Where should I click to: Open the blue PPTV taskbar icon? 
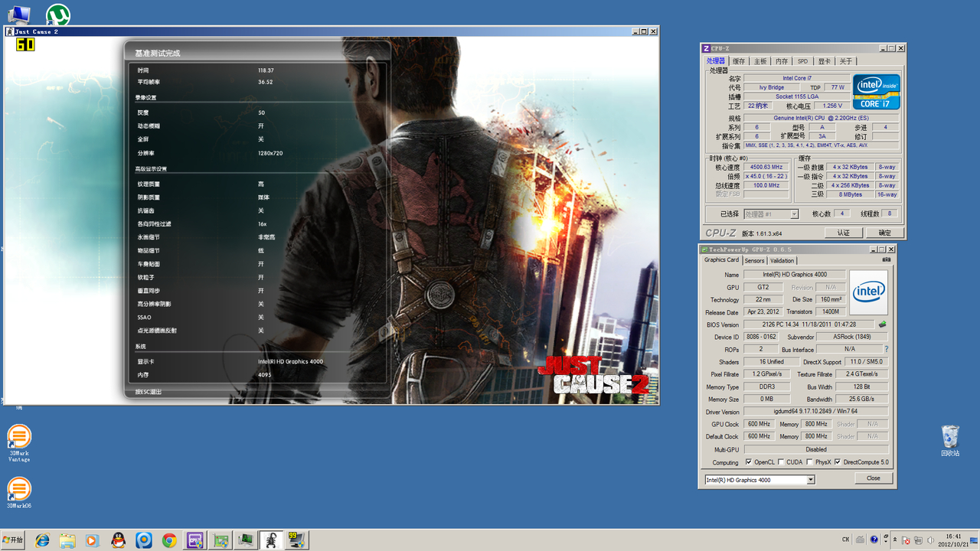coord(144,540)
